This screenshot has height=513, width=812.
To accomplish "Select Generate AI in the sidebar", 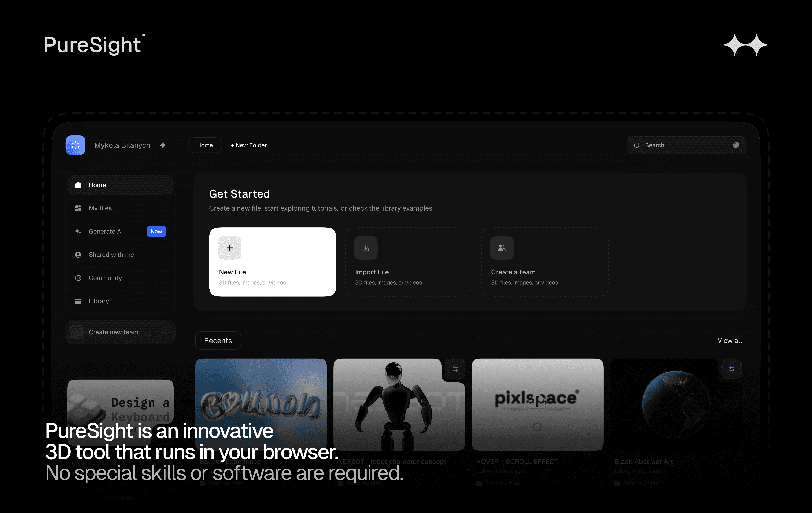I will click(x=106, y=231).
